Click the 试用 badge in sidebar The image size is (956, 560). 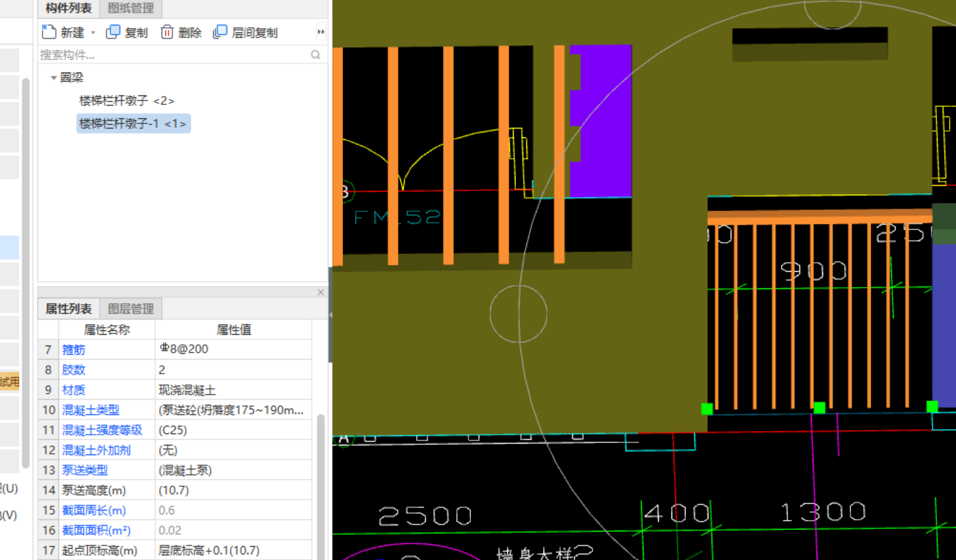pos(10,382)
